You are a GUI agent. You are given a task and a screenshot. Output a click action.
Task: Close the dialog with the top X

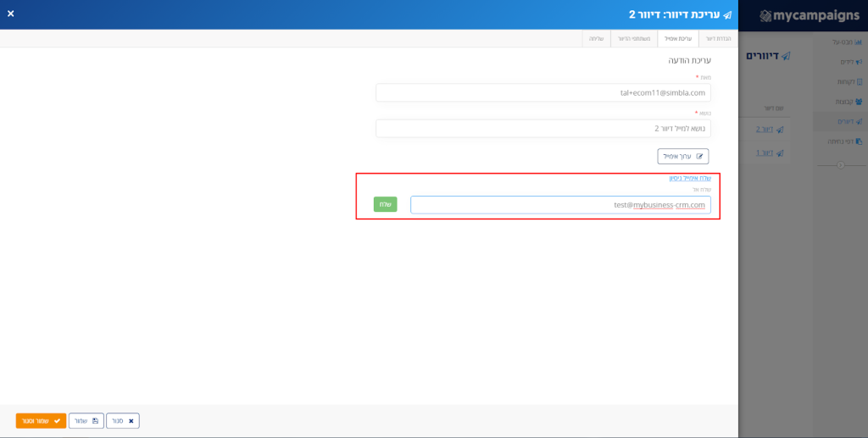(10, 14)
